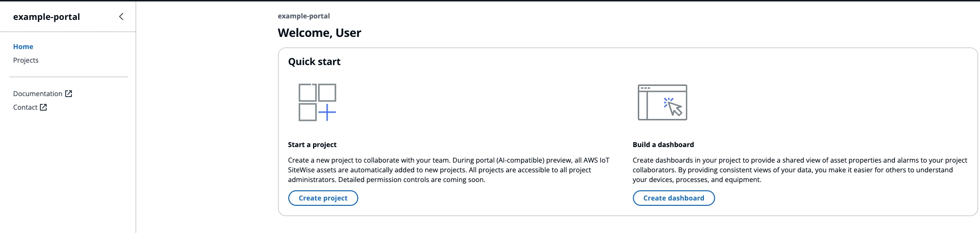980x233 pixels.
Task: Open the Contact link text
Action: (25, 107)
